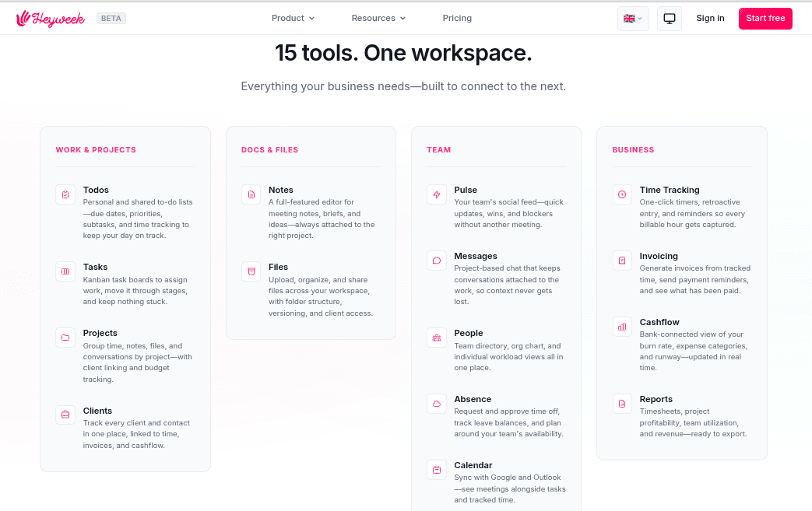812x511 pixels.
Task: Click the Pulse lightning icon
Action: click(x=437, y=194)
